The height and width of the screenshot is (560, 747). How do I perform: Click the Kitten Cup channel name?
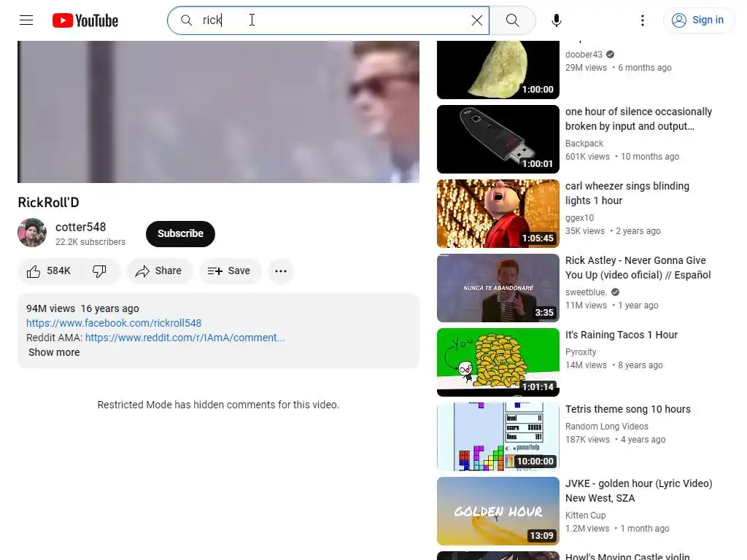point(586,516)
